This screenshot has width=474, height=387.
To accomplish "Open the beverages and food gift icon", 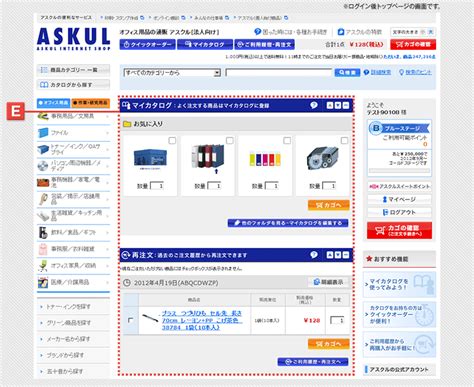I will click(x=43, y=232).
